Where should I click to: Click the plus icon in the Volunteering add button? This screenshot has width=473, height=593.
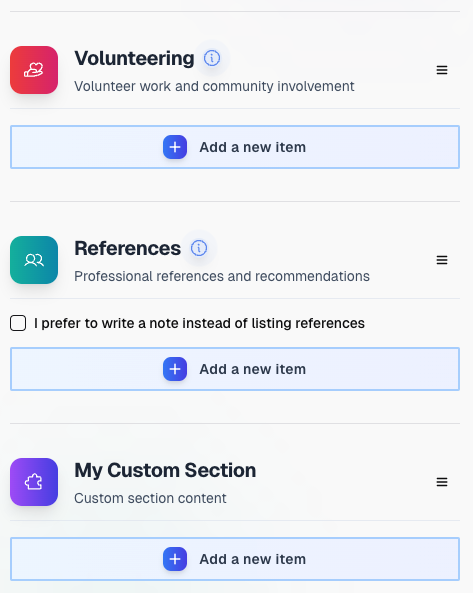click(175, 147)
